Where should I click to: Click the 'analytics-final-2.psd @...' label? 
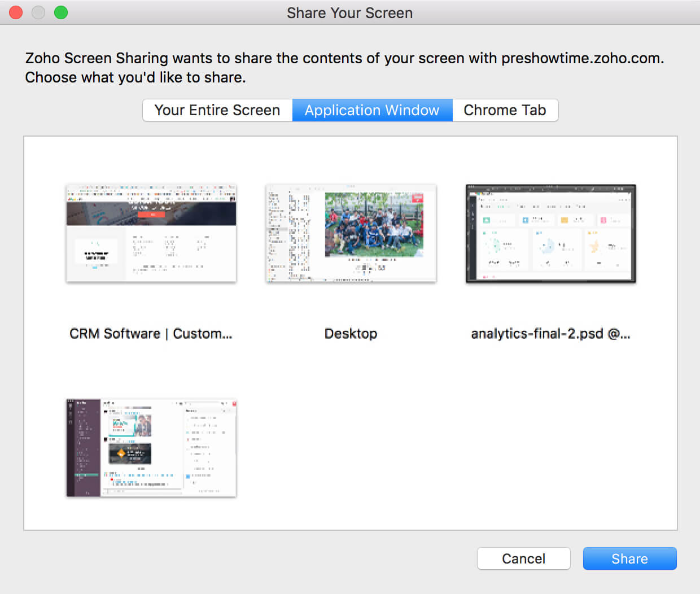click(551, 334)
